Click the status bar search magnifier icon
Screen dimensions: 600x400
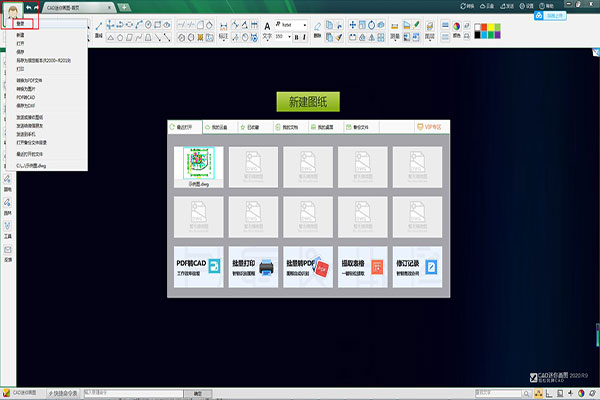(x=527, y=393)
